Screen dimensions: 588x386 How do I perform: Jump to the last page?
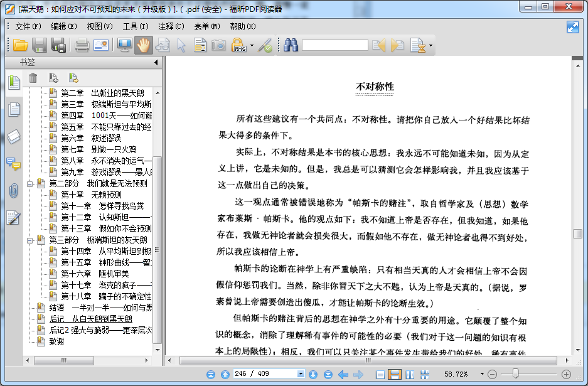point(328,374)
